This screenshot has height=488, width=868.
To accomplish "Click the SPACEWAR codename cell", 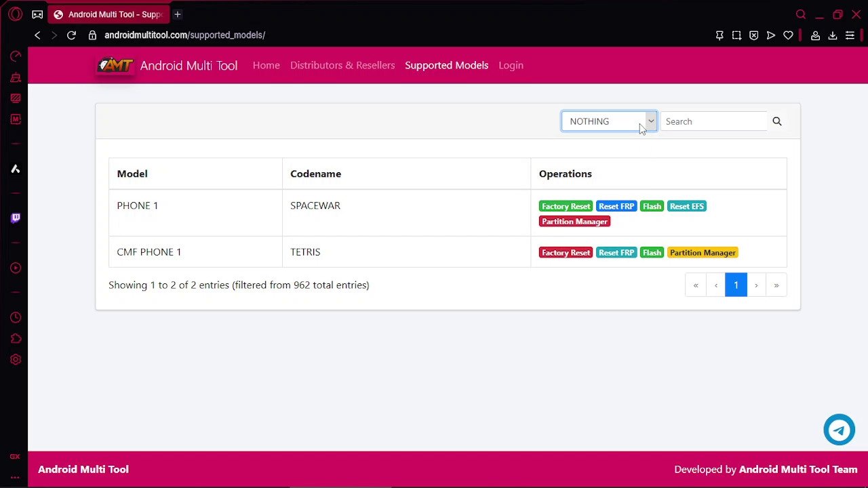I will click(406, 213).
